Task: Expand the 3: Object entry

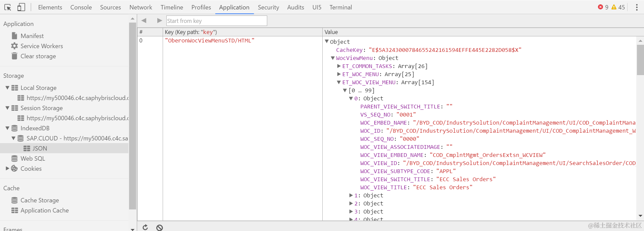Action: [351, 211]
